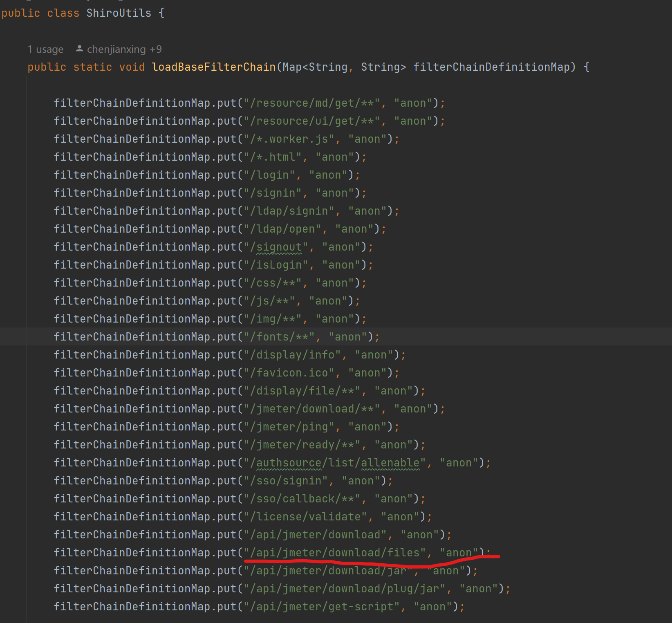The width and height of the screenshot is (672, 623).
Task: Click the "/sso/callback/**" string
Action: pyautogui.click(x=302, y=499)
